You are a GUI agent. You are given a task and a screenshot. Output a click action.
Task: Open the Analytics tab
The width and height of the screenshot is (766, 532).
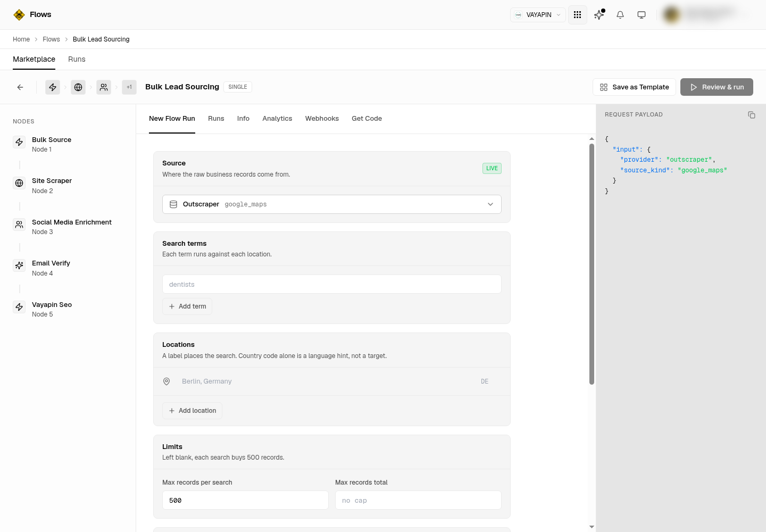277,119
